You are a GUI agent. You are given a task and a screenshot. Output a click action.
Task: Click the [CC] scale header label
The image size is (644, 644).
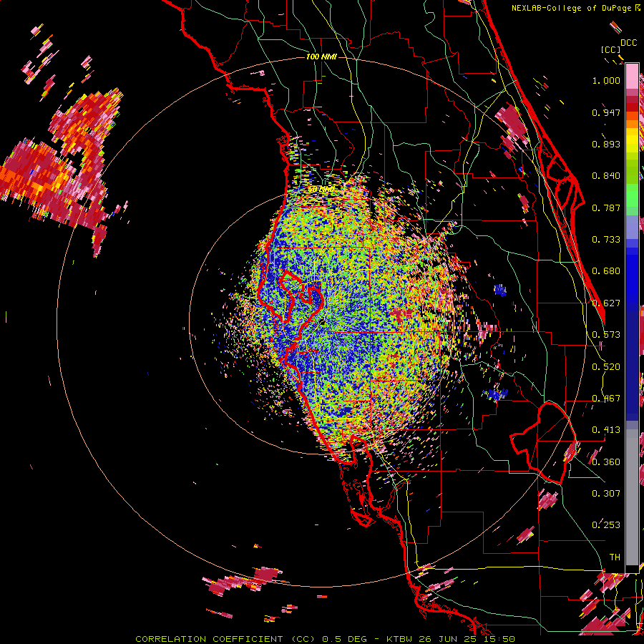click(x=610, y=49)
